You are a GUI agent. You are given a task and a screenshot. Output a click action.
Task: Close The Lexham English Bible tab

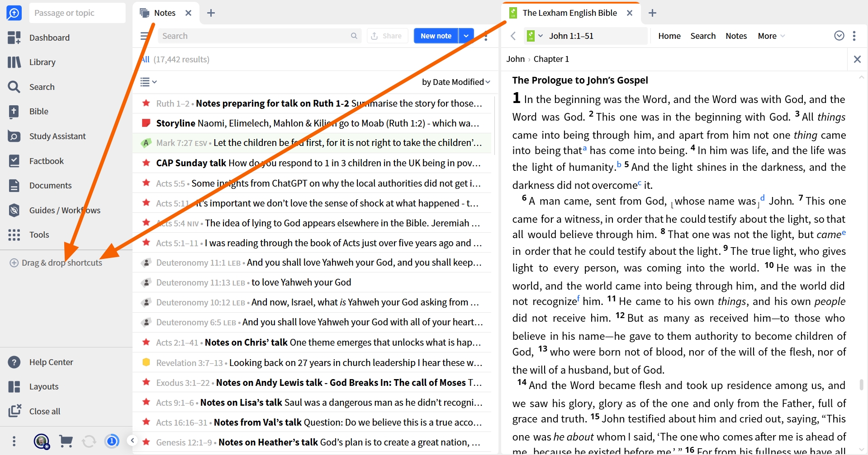click(x=630, y=13)
